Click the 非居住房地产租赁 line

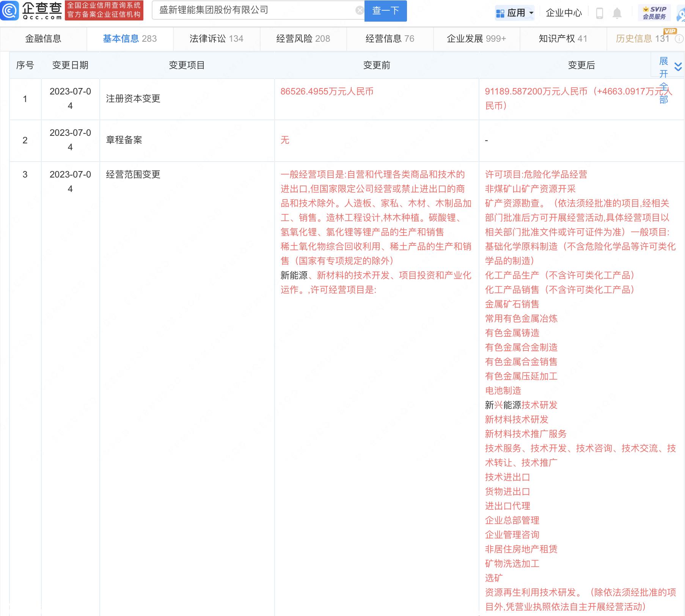coord(521,549)
